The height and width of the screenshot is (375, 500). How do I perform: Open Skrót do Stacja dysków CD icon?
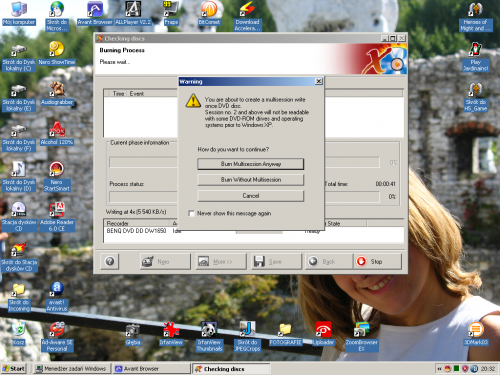19,257
